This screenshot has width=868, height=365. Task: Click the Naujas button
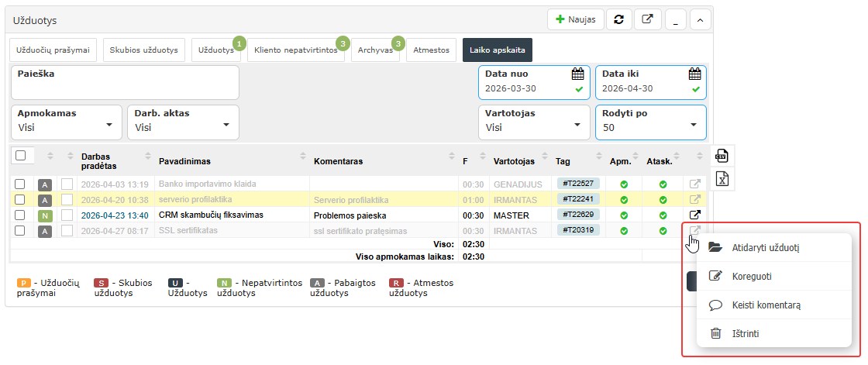[x=576, y=19]
